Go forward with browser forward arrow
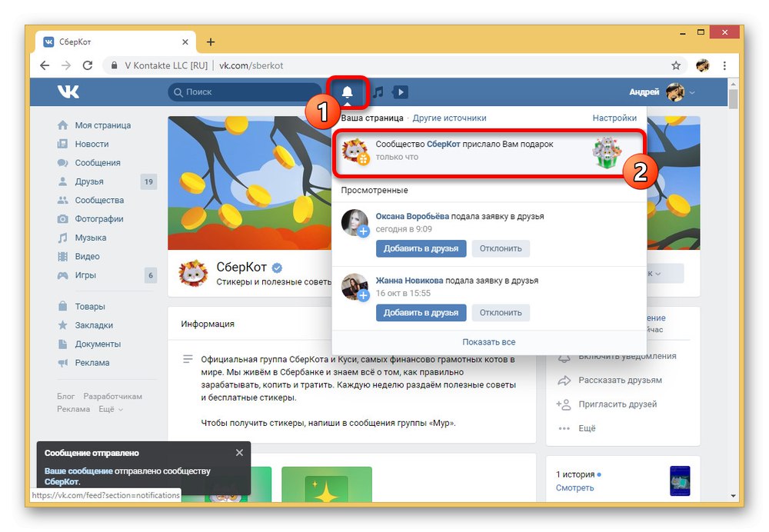 (x=66, y=65)
